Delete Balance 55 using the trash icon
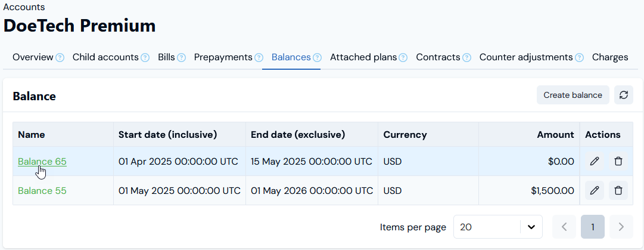Image resolution: width=644 pixels, height=250 pixels. pyautogui.click(x=618, y=190)
